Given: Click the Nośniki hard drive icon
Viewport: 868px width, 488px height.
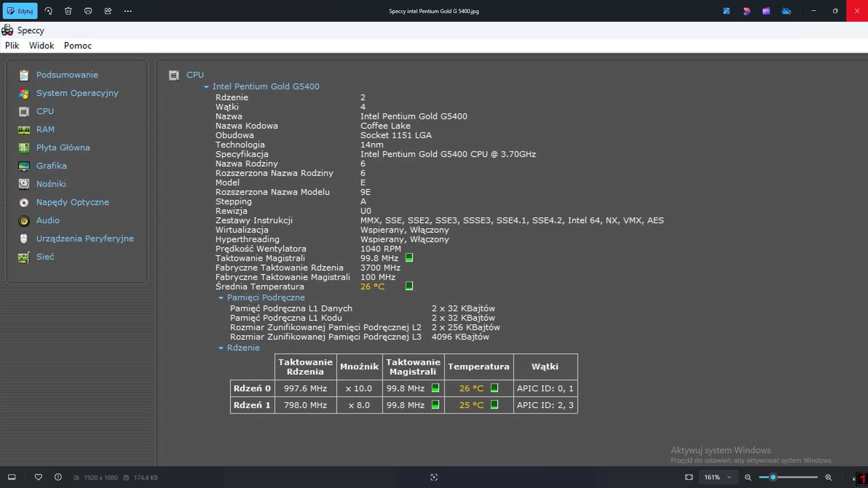Looking at the screenshot, I should tap(24, 184).
